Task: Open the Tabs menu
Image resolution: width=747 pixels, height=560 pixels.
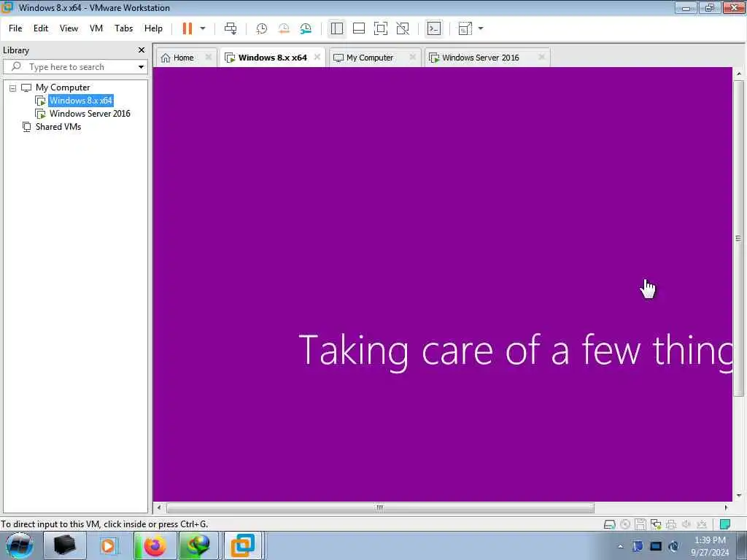Action: (x=123, y=28)
